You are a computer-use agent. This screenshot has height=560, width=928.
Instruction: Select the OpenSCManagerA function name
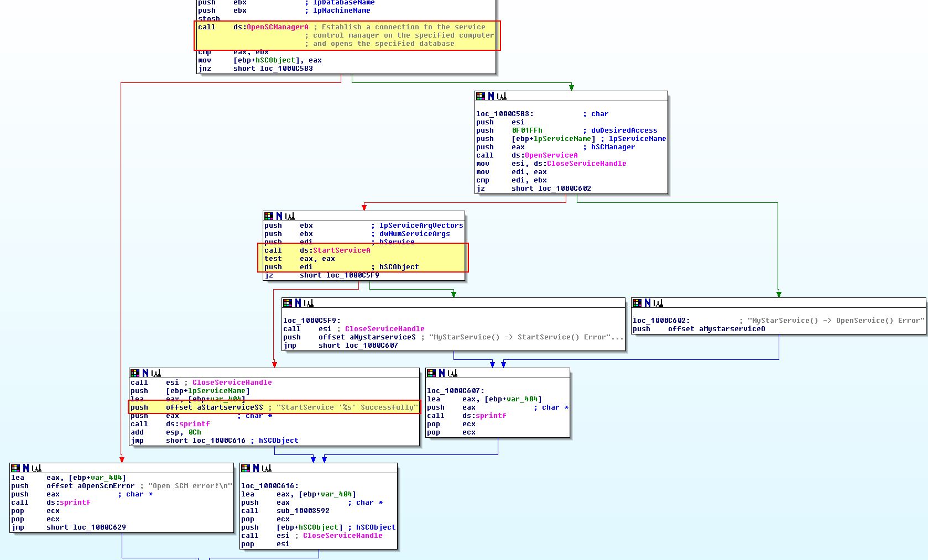click(278, 27)
